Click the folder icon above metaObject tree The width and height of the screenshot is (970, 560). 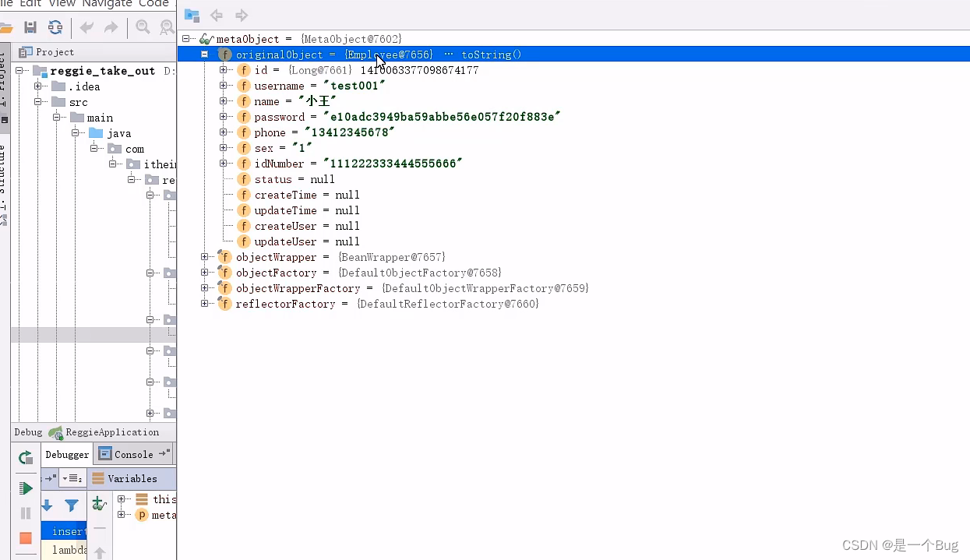192,15
